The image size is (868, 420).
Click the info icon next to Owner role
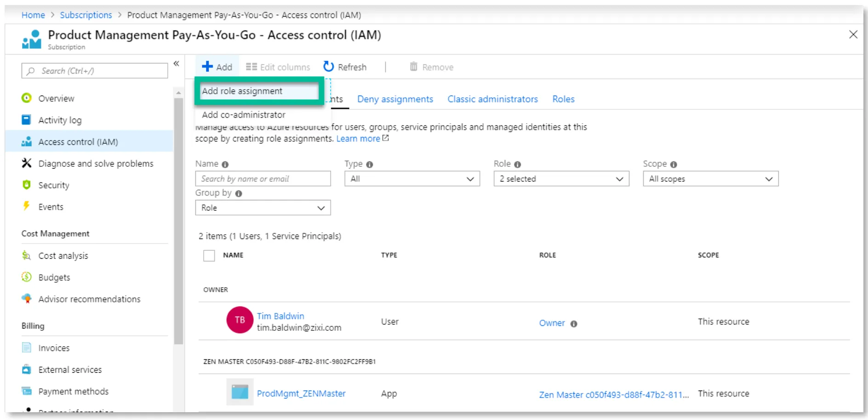tap(574, 324)
